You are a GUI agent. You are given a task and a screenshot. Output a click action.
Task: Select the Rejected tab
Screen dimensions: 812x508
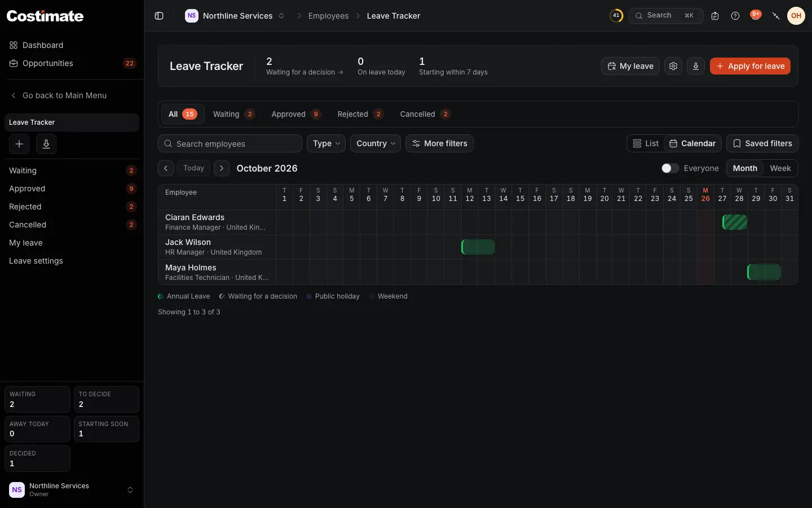(x=360, y=114)
